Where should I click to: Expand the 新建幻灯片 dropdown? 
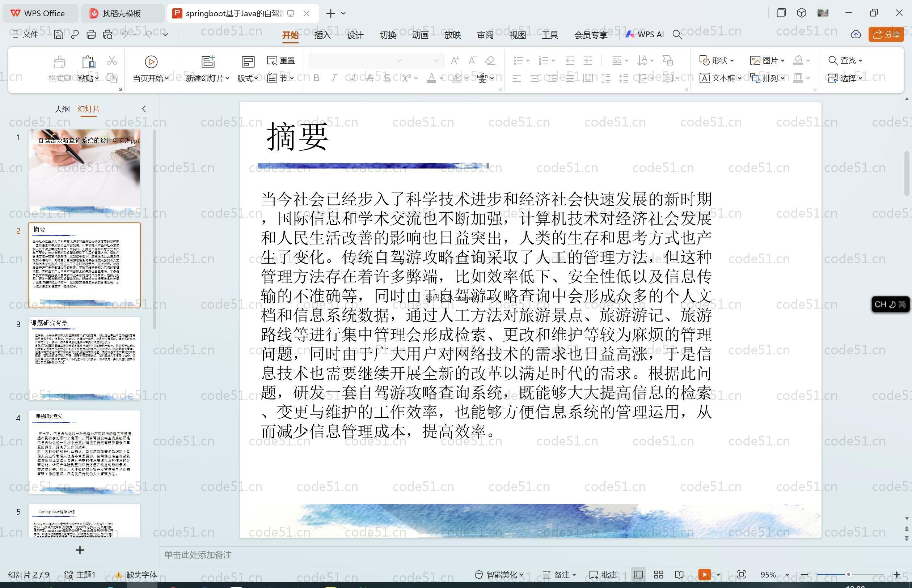coord(207,78)
